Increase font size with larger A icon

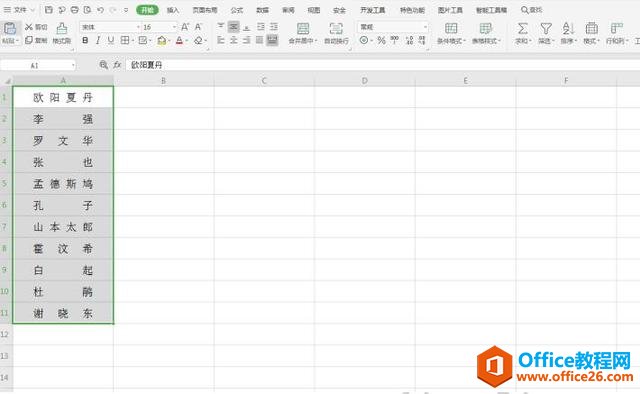185,27
